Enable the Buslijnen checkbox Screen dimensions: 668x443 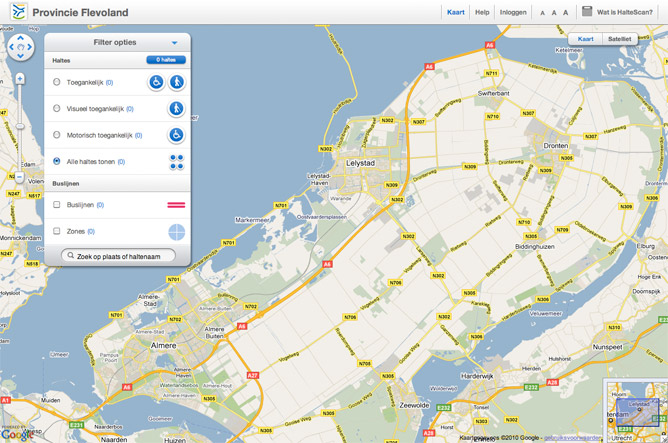coord(57,204)
